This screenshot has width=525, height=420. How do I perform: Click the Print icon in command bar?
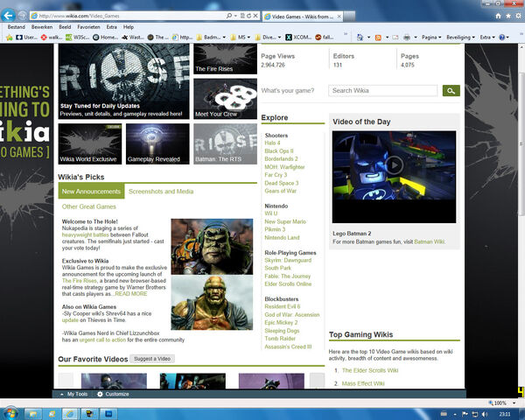[407, 37]
